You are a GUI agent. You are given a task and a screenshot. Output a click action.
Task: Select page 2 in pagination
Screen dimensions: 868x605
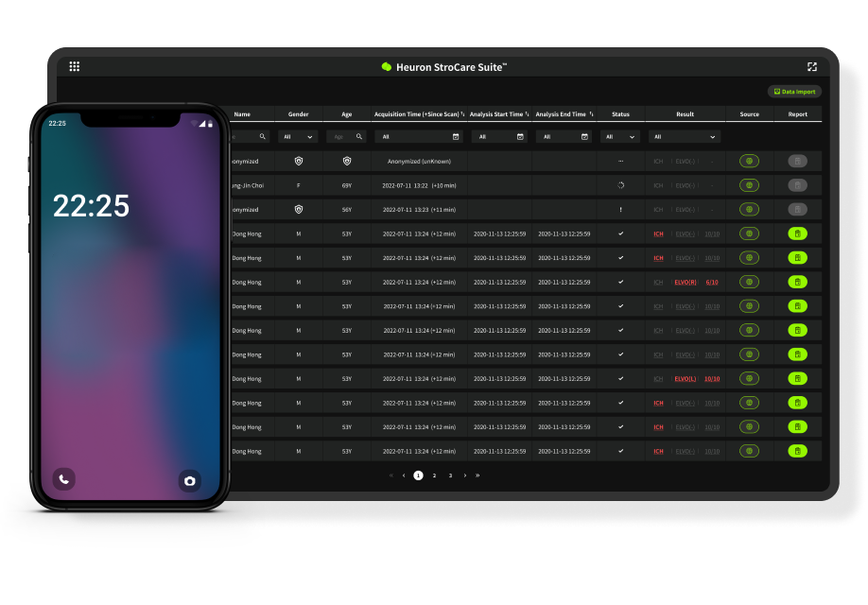[x=435, y=475]
